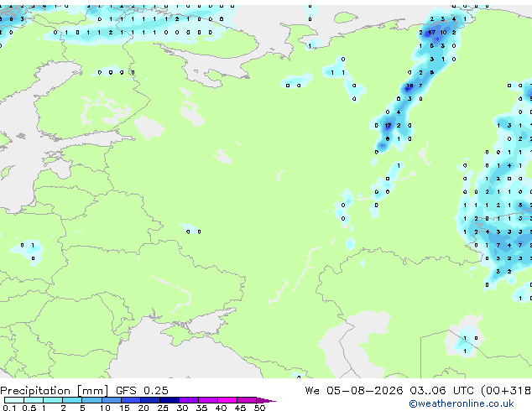Pick the legend swatch between 1 and 2
The height and width of the screenshot is (411, 532).
53,400
